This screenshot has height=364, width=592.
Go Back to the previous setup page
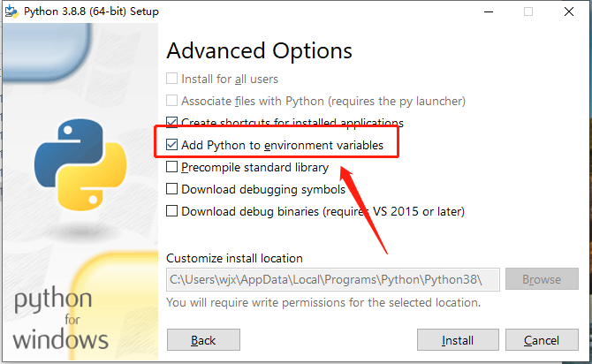click(203, 340)
